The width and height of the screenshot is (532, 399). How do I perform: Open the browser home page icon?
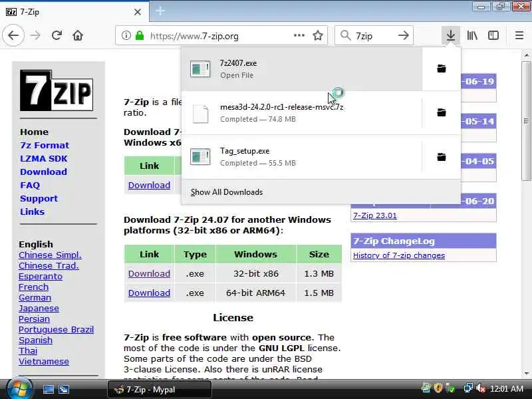tap(78, 35)
